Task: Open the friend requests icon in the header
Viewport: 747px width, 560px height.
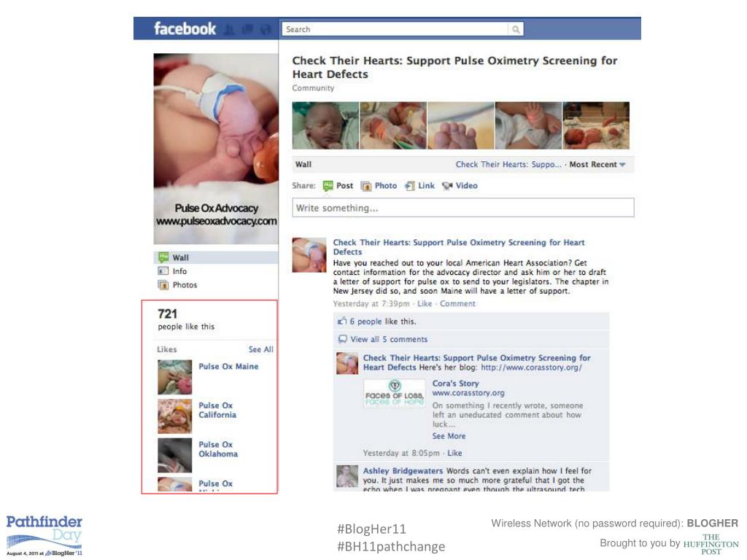Action: [x=230, y=29]
